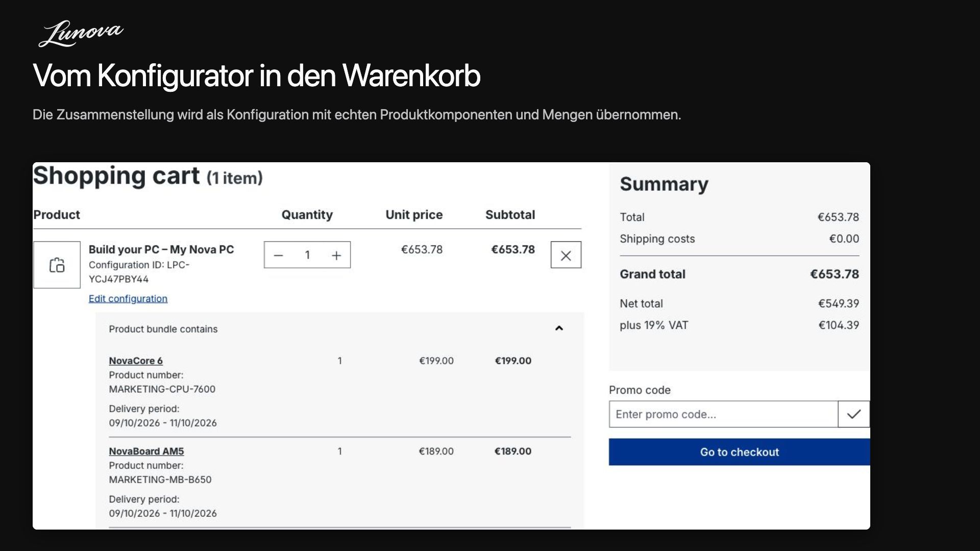Click the Vom Konfigurator in den Warenkorb title

click(x=256, y=76)
